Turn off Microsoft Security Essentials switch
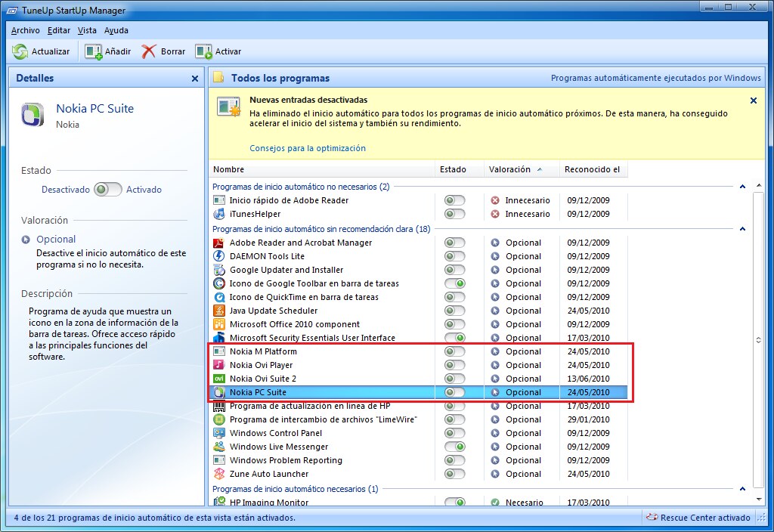The height and width of the screenshot is (532, 774). [454, 338]
